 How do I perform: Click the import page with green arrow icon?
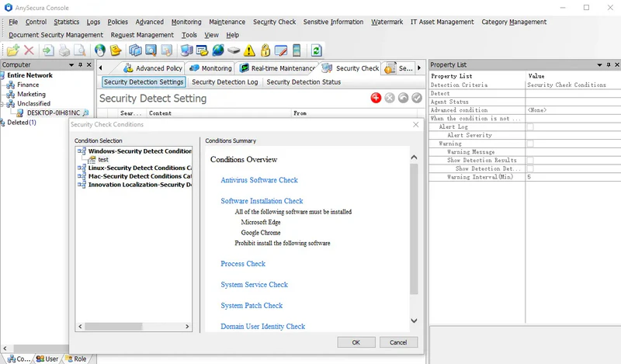[x=48, y=50]
